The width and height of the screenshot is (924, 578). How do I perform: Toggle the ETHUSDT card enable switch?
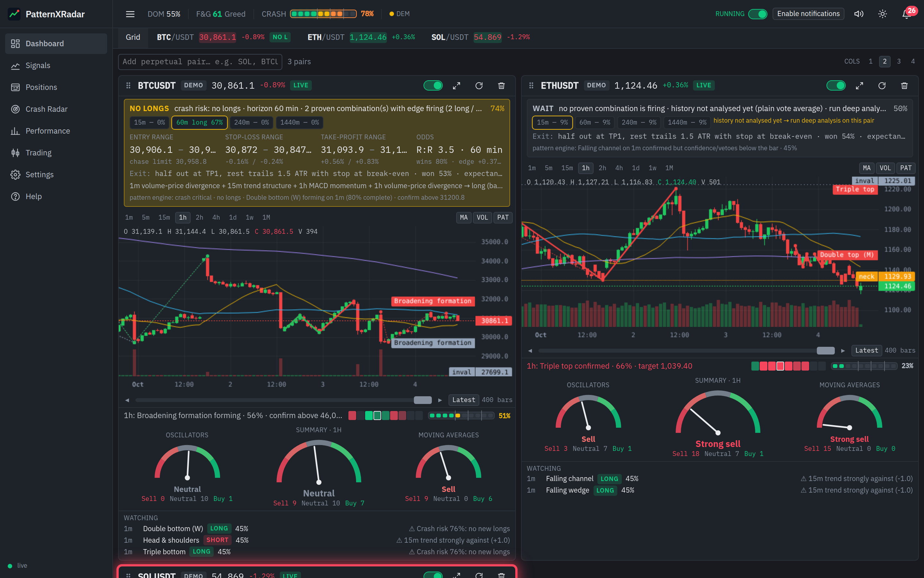pos(836,86)
